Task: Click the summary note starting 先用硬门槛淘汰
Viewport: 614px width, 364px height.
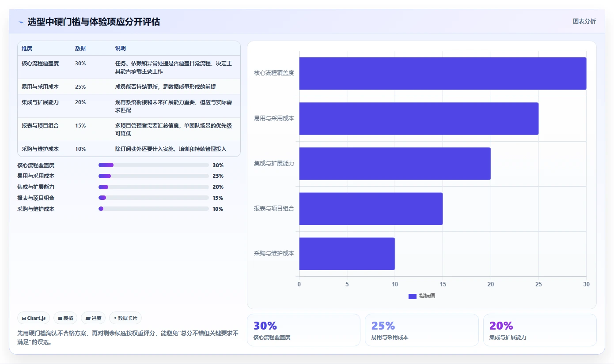Action: (x=128, y=338)
